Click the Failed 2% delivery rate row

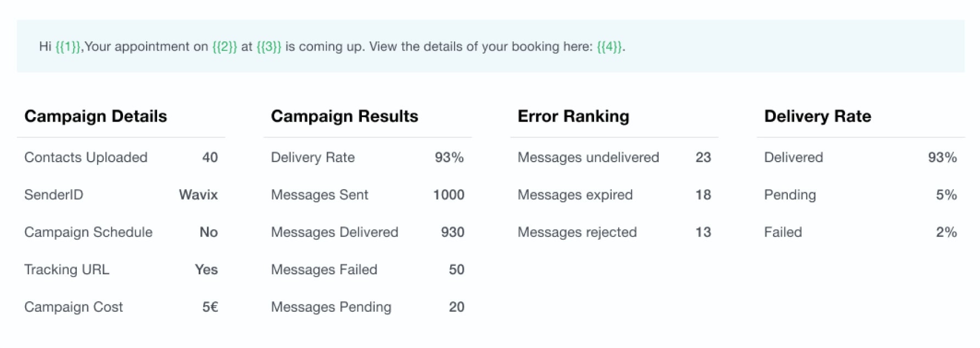[x=860, y=232]
